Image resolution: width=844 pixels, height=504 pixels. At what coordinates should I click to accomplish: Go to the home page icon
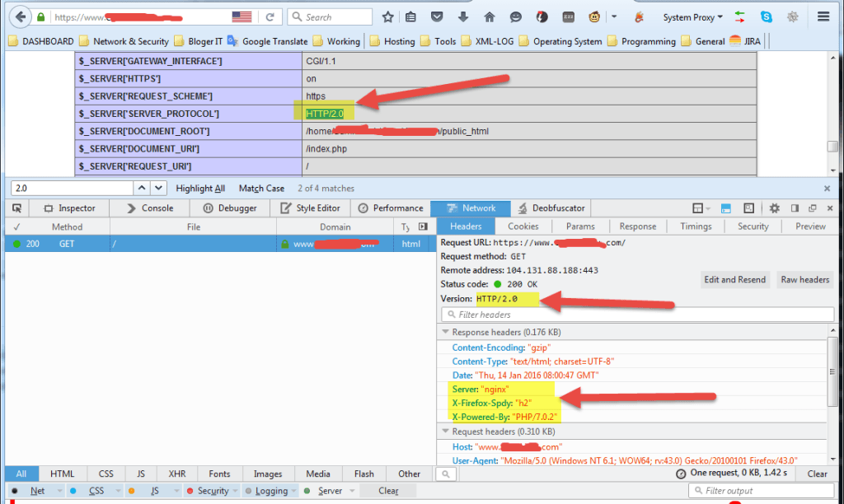point(490,17)
